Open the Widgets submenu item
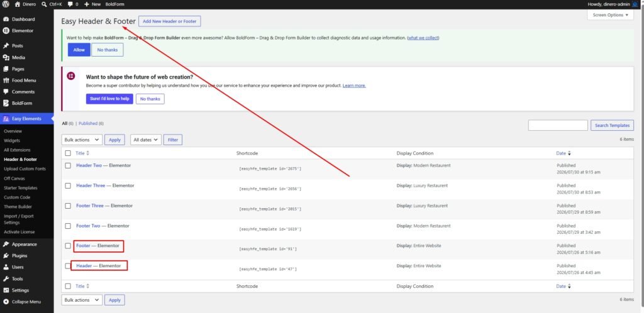Viewport: 644px width, 313px height. point(12,141)
